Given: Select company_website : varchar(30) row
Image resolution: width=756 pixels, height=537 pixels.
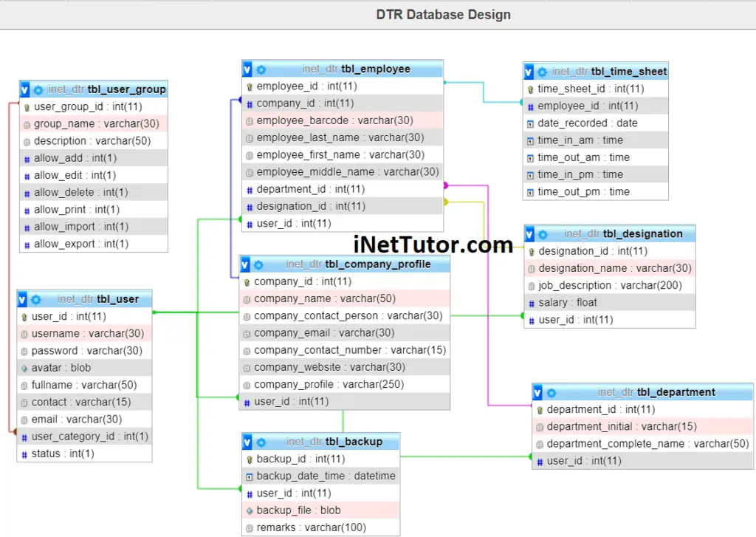Looking at the screenshot, I should click(x=345, y=368).
